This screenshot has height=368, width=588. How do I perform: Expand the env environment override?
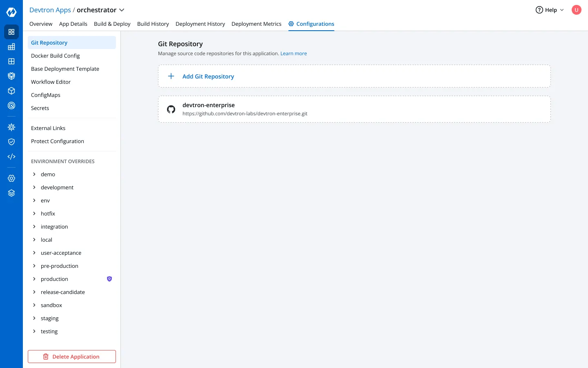point(34,200)
